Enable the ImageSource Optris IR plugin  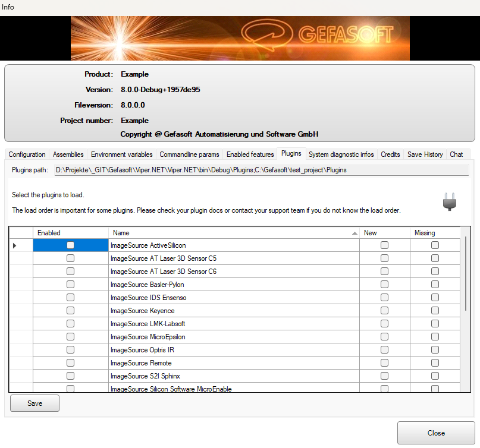click(70, 350)
